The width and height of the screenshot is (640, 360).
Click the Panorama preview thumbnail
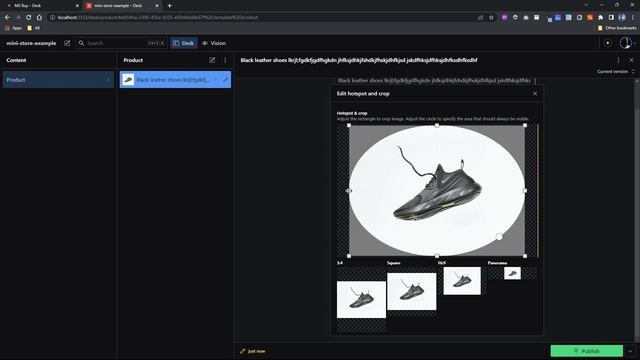point(512,273)
